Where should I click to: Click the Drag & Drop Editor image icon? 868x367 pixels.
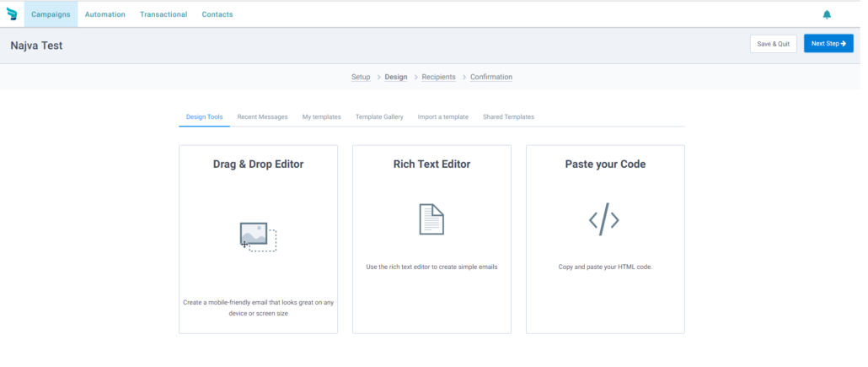[x=258, y=237]
